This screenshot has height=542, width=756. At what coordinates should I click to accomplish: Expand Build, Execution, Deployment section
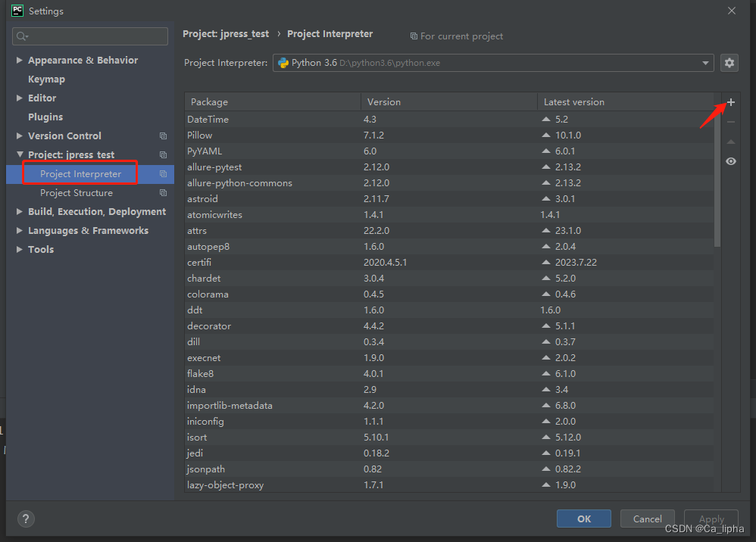coord(19,211)
